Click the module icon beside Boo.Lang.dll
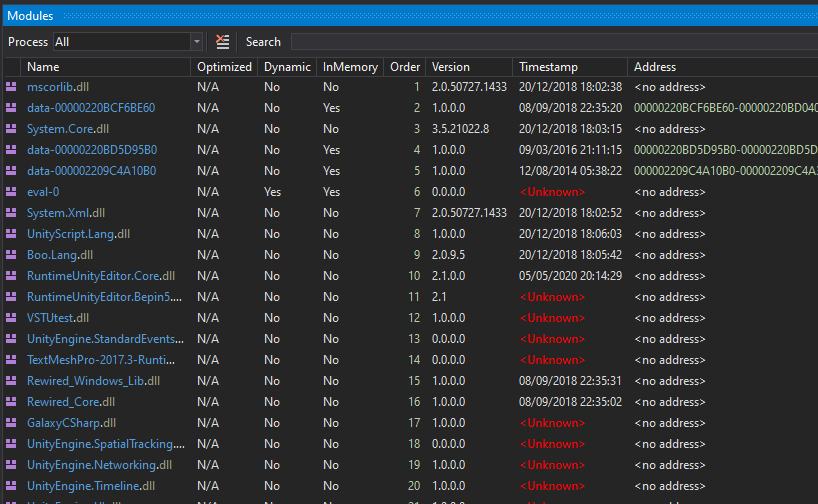Image resolution: width=818 pixels, height=504 pixels. (x=11, y=255)
